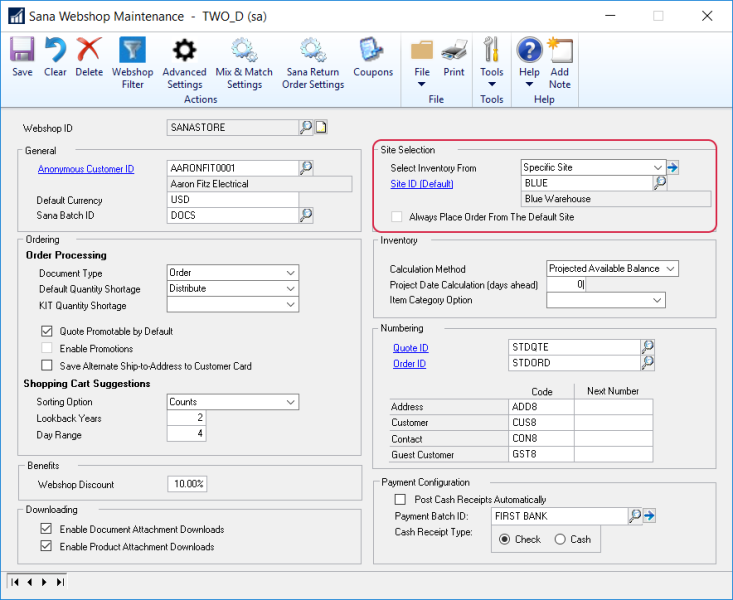Open Sana Batch ID lookup magnifier
Image resolution: width=733 pixels, height=600 pixels.
[x=306, y=215]
